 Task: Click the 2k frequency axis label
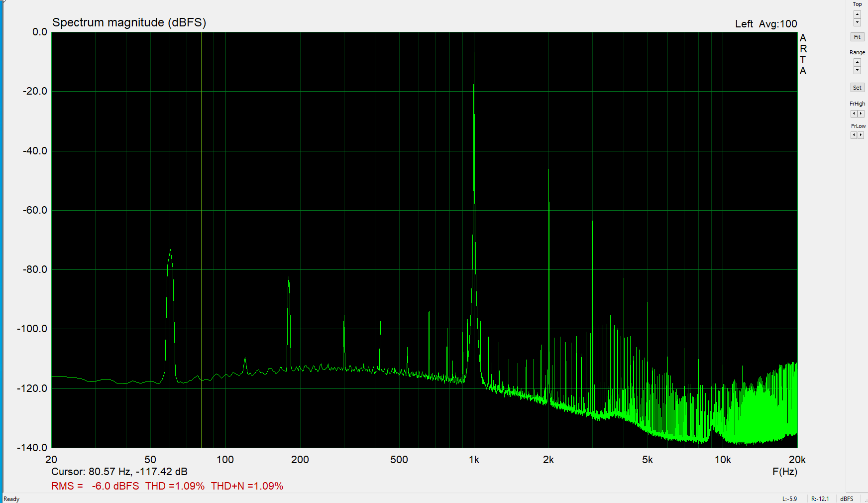pyautogui.click(x=548, y=460)
